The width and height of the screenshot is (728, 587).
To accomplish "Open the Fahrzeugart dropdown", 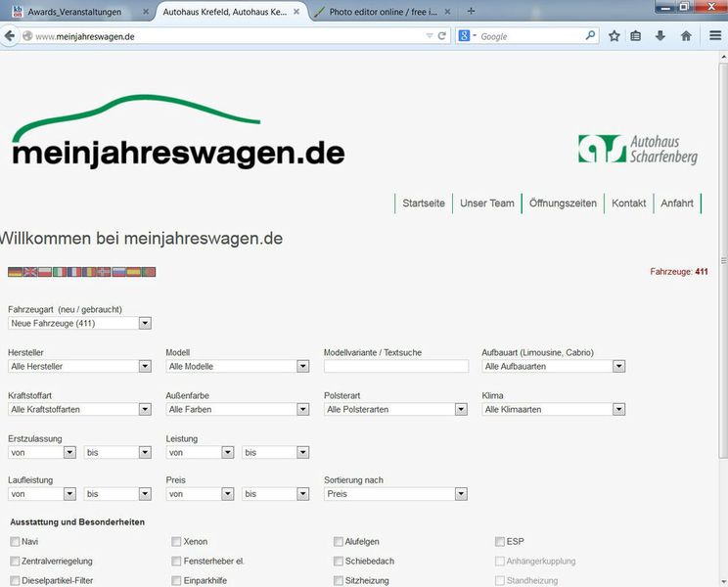I will (x=80, y=323).
